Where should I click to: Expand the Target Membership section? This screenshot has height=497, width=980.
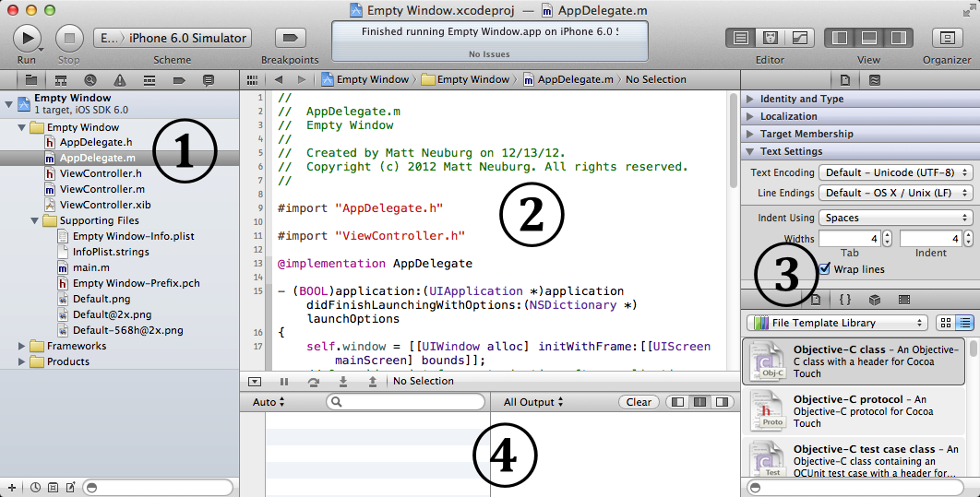(x=750, y=134)
